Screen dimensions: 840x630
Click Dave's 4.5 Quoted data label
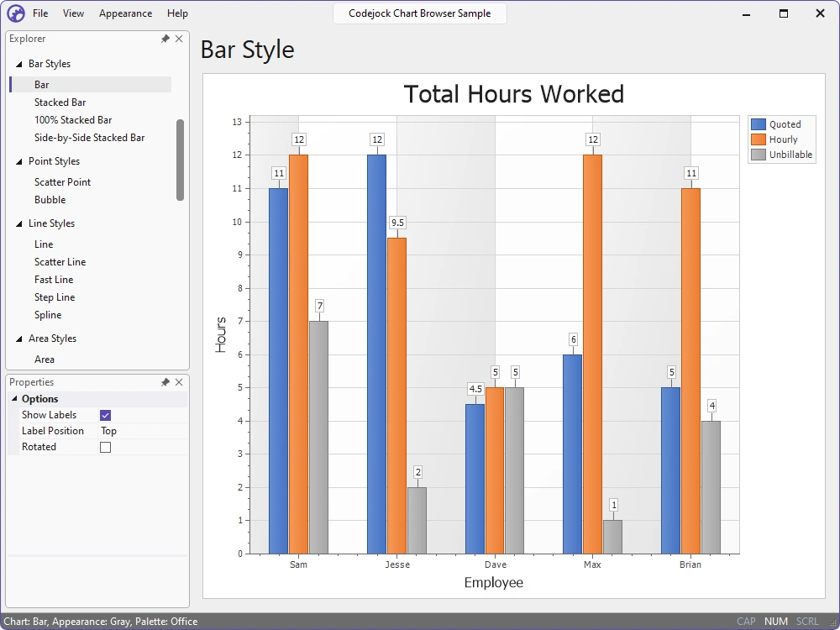point(475,389)
